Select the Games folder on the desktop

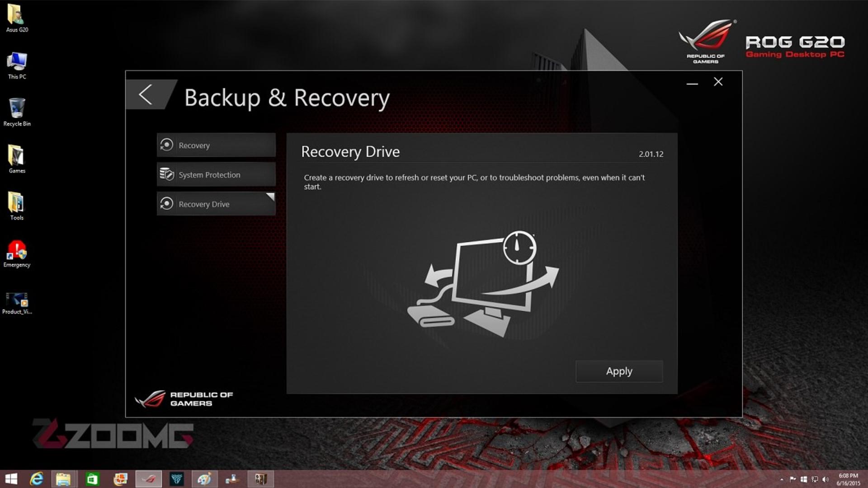coord(17,160)
